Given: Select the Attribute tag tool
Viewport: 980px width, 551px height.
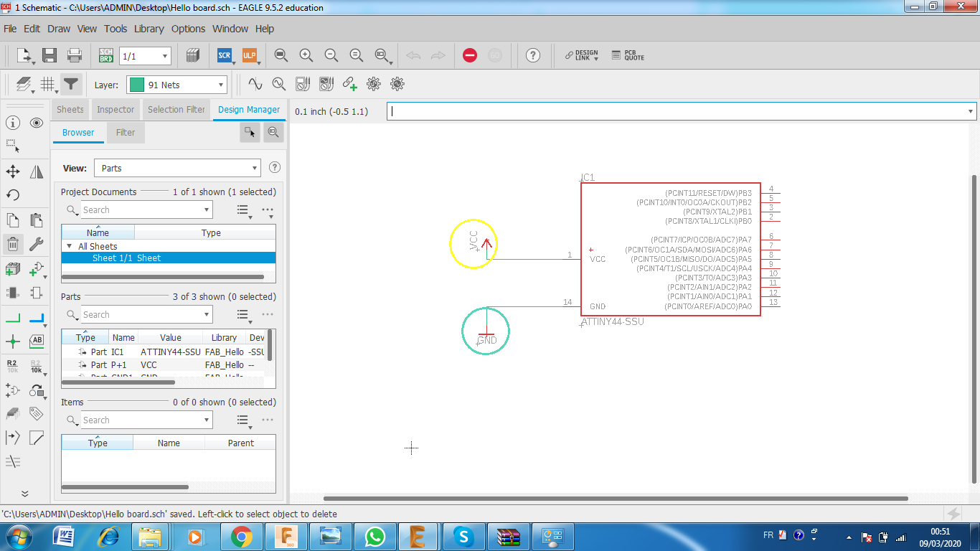Looking at the screenshot, I should (37, 414).
